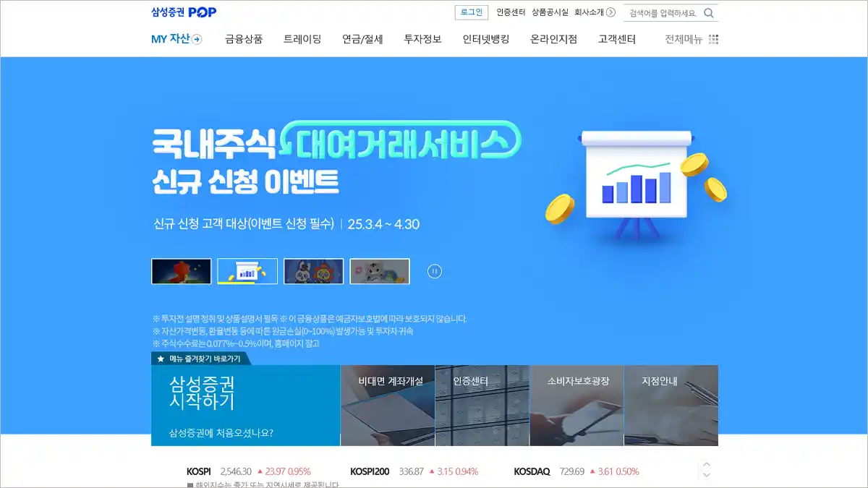The height and width of the screenshot is (488, 868).
Task: Open 비대면 계좌개설 tile
Action: (388, 405)
